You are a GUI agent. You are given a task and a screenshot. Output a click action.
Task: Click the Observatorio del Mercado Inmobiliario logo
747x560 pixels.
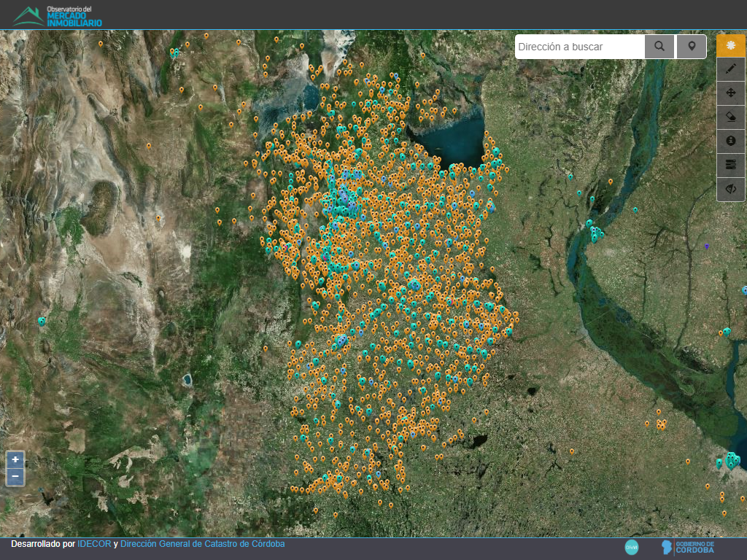[58, 15]
